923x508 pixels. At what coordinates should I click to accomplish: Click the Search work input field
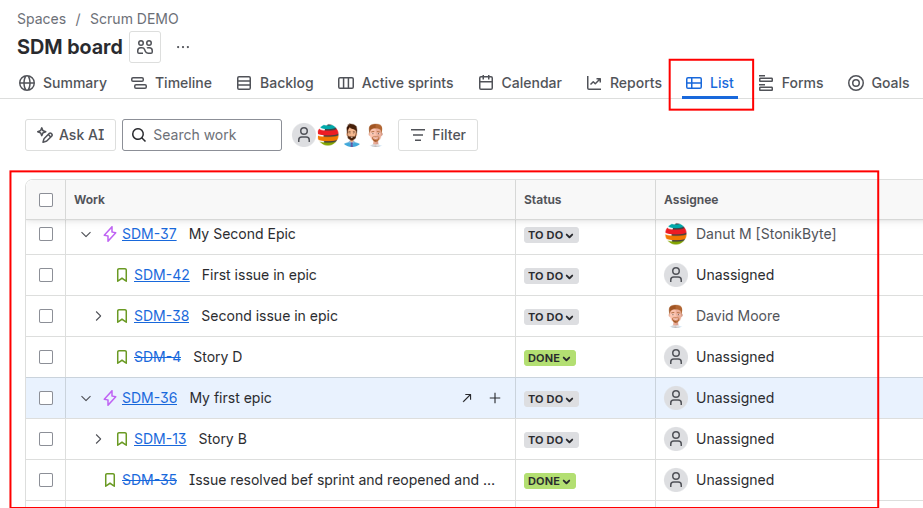coord(202,135)
